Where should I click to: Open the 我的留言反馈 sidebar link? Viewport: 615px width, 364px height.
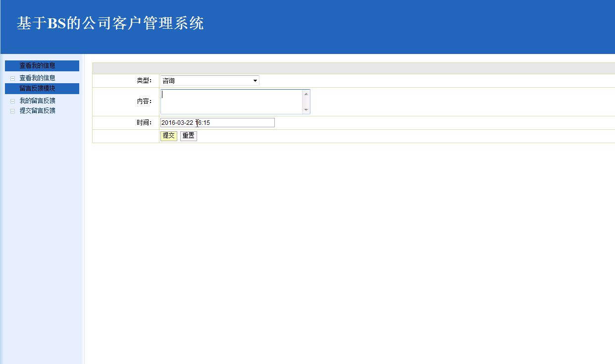(x=37, y=101)
